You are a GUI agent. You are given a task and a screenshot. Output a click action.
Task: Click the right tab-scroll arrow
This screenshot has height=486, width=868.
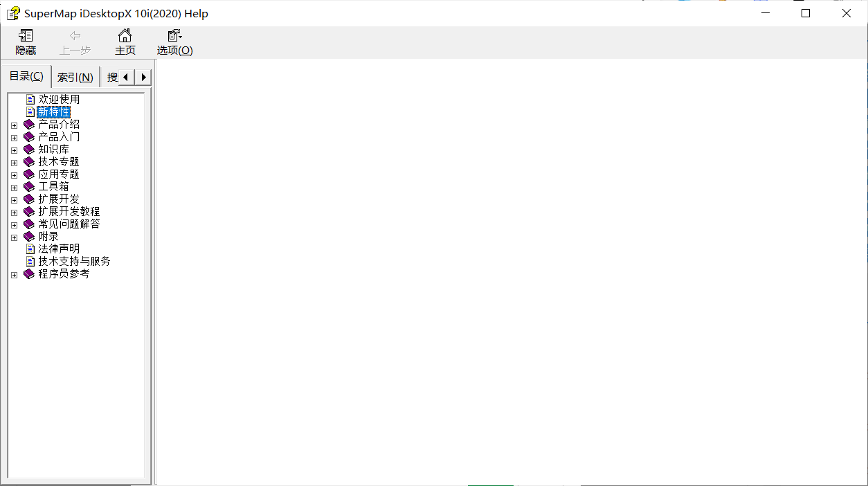[x=143, y=77]
